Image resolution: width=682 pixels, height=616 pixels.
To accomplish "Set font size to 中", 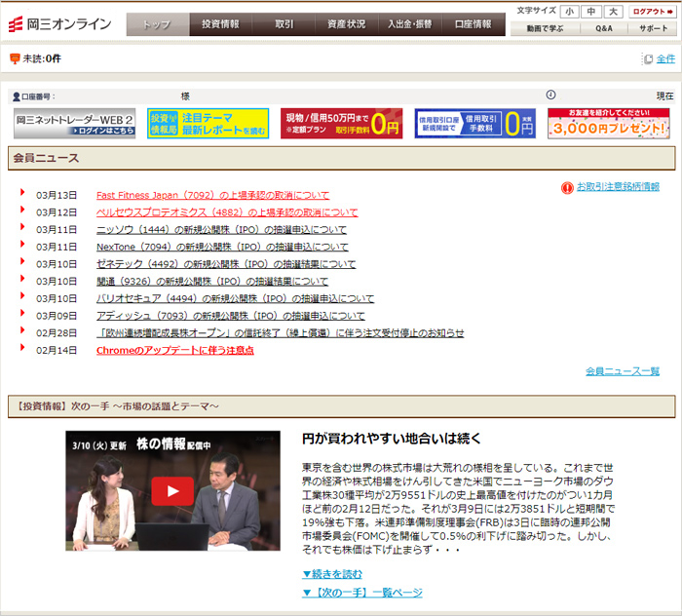I will [591, 12].
